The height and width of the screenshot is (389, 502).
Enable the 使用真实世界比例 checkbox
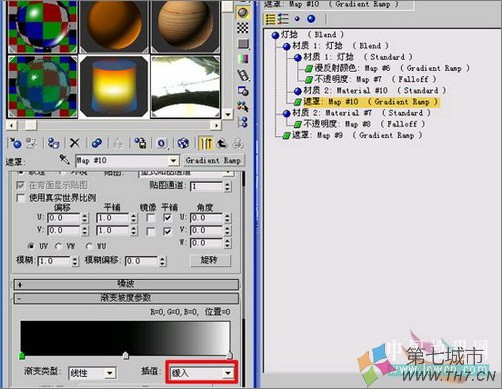21,198
